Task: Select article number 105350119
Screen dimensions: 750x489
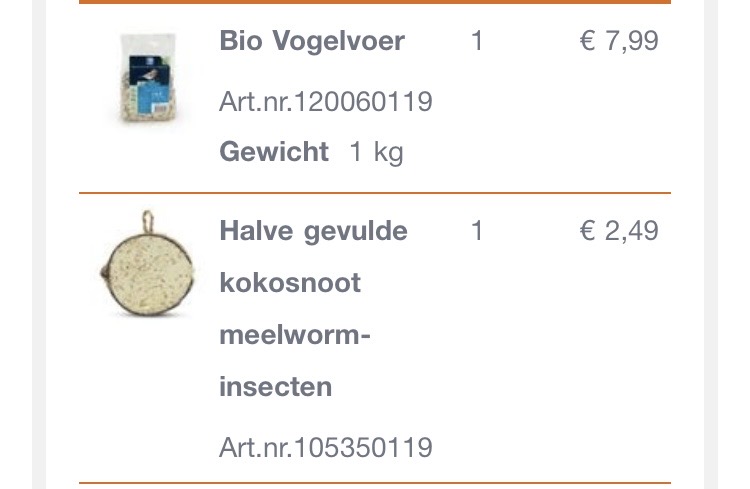Action: coord(326,447)
